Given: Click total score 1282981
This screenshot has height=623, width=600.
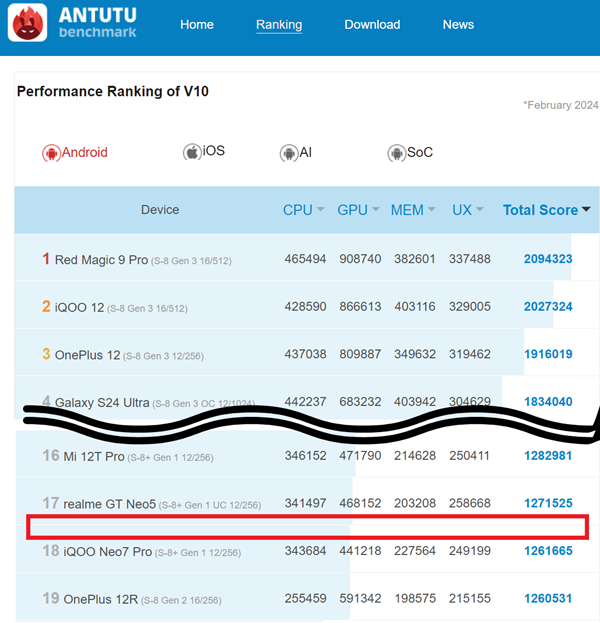Looking at the screenshot, I should click(548, 456).
